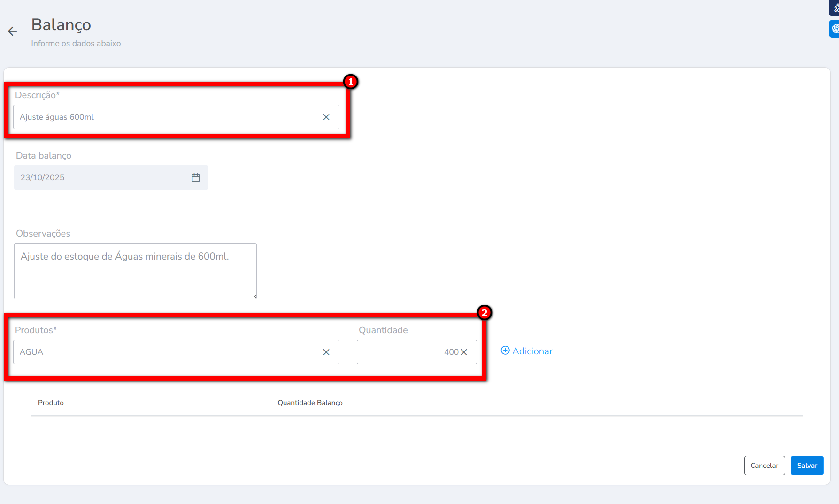Screen dimensions: 839x504
Task: Clear the 400 quantity value
Action: (464, 352)
